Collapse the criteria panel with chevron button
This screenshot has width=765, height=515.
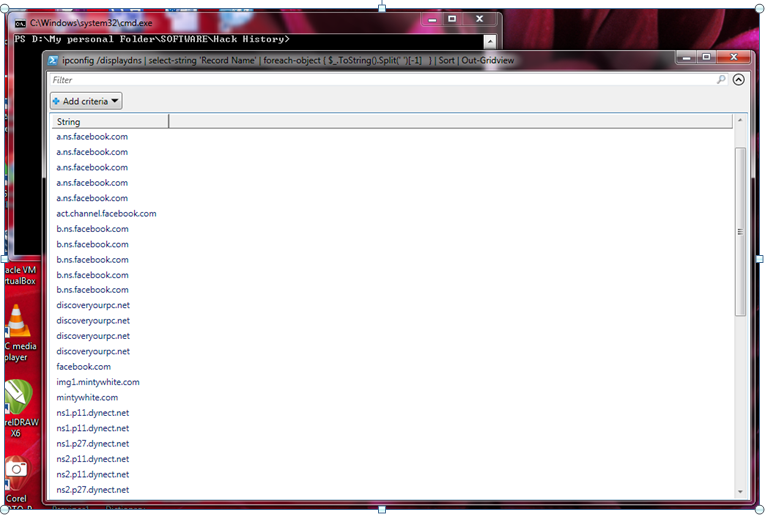pyautogui.click(x=739, y=79)
